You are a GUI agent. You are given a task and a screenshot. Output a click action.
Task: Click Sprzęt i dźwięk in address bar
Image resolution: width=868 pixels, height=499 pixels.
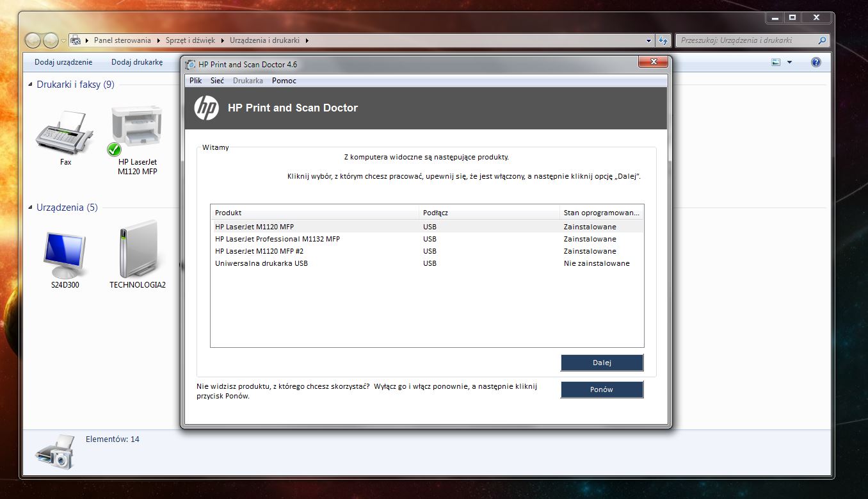pos(191,40)
